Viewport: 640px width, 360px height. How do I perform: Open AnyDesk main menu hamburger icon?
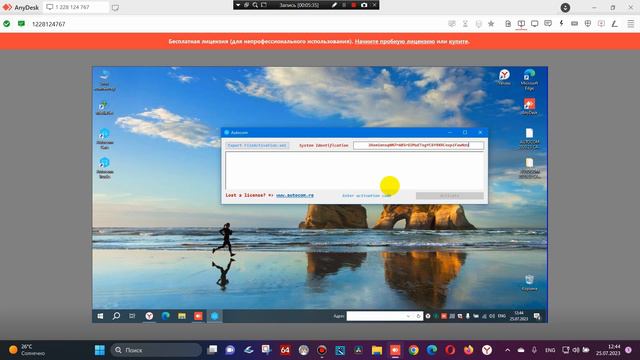click(x=631, y=24)
